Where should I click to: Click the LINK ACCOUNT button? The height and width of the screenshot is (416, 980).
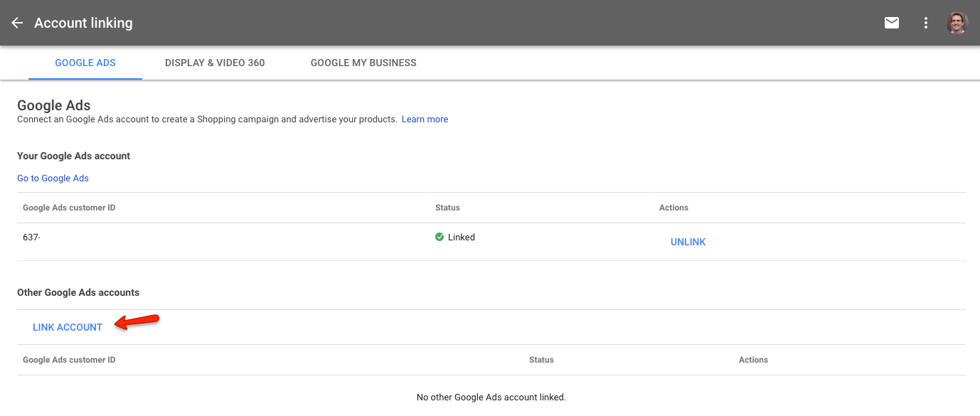68,327
